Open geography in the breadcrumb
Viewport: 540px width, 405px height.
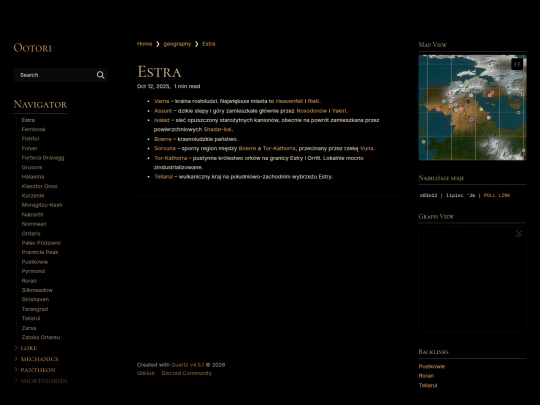click(x=177, y=44)
